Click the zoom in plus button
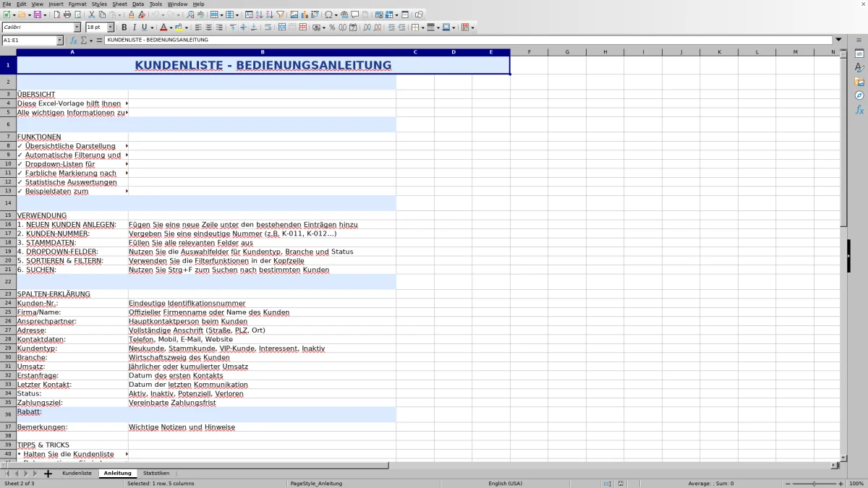The height and width of the screenshot is (488, 868). [x=841, y=483]
